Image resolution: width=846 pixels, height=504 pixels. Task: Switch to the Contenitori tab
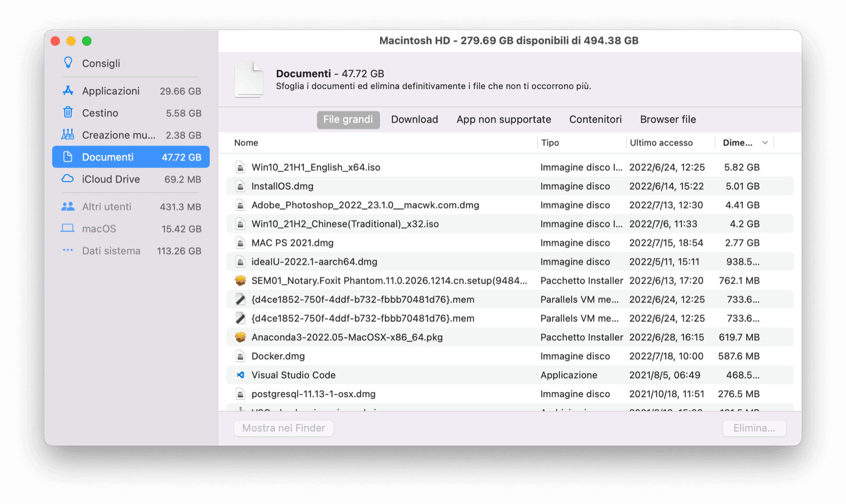595,119
